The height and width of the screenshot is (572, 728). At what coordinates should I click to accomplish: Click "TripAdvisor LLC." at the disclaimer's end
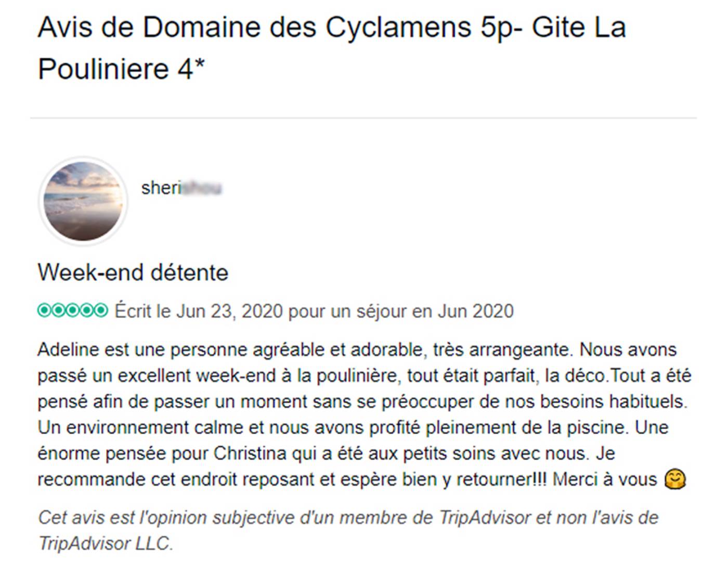coord(105,543)
